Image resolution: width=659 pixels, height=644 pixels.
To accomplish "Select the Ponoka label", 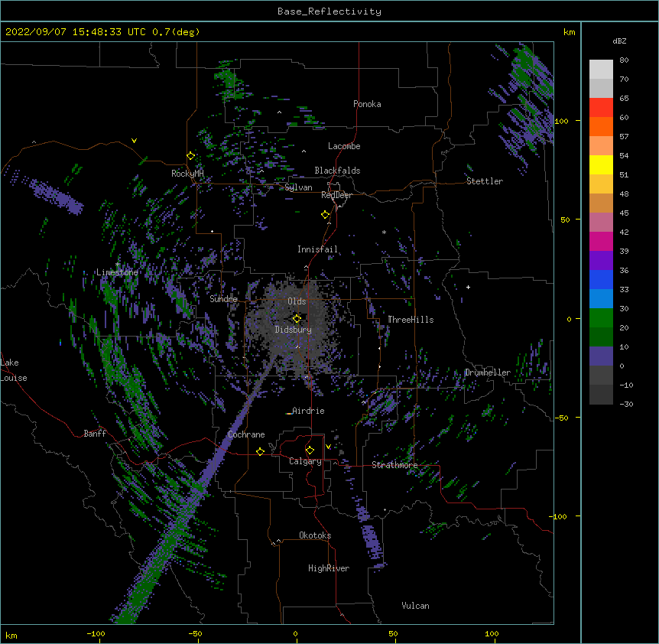I will [x=367, y=104].
